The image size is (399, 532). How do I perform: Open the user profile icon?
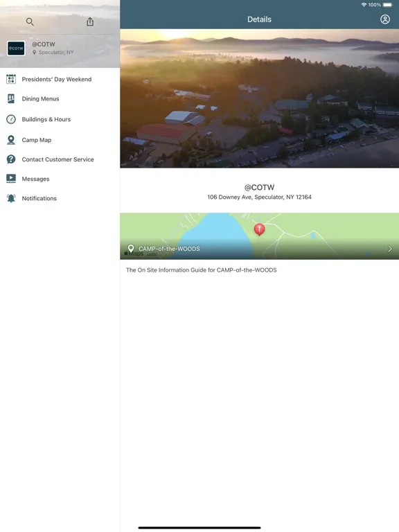[384, 19]
